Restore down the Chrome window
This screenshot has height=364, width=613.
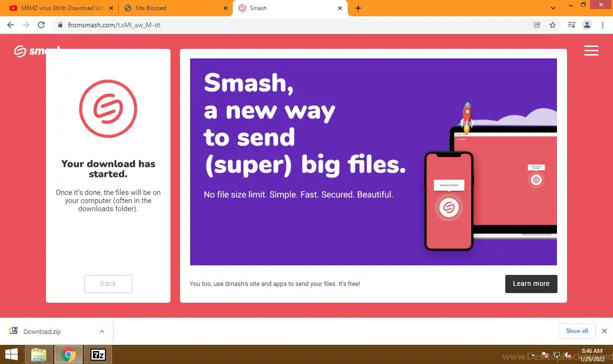[583, 5]
